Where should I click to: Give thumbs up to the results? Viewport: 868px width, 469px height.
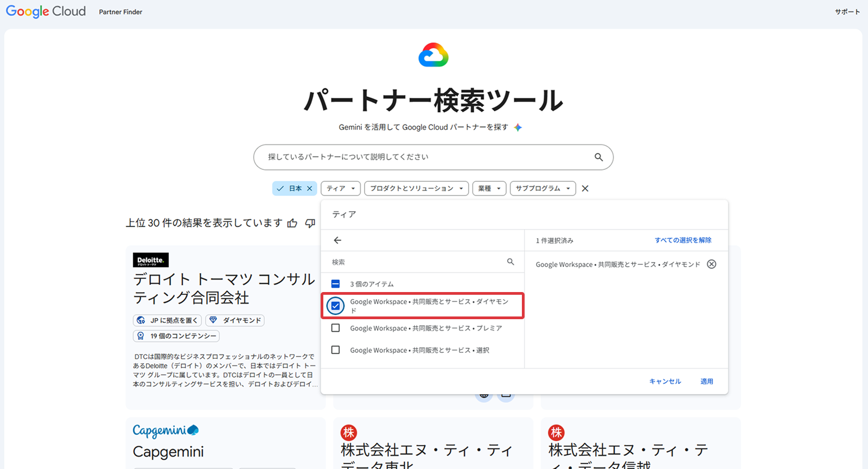[292, 223]
